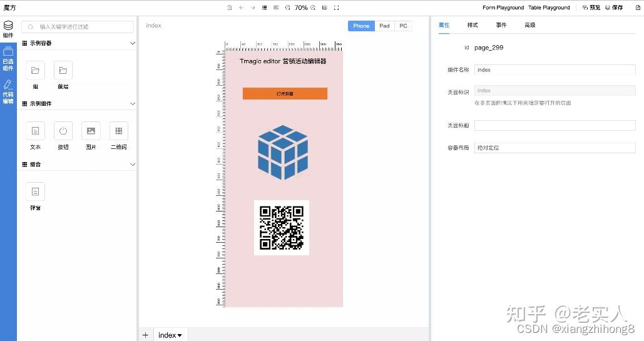Select the blue cube image on canvas
Screen dimensions: 644x341
click(x=283, y=153)
